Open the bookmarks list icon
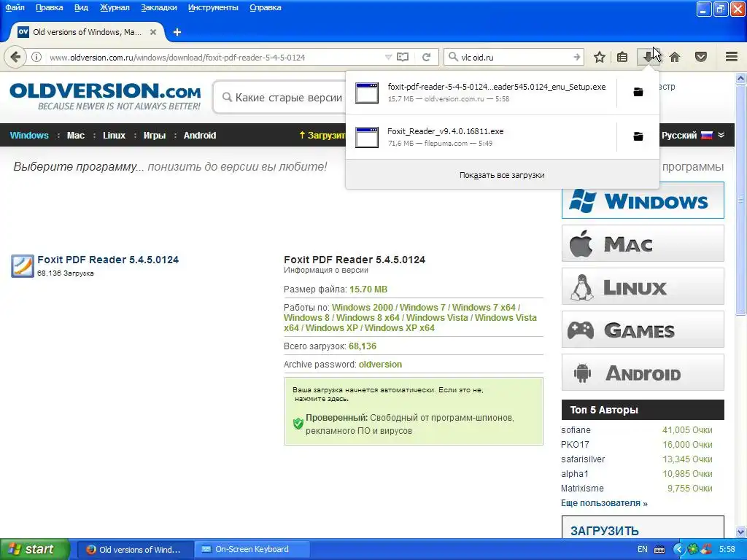747x560 pixels. (x=622, y=57)
